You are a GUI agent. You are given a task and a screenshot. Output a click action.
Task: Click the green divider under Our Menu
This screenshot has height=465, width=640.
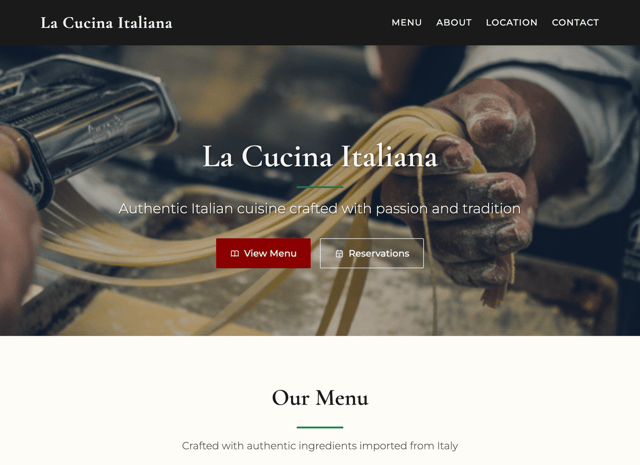pyautogui.click(x=320, y=427)
